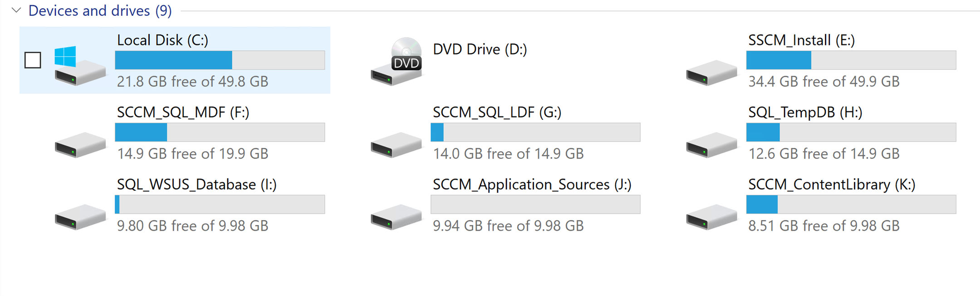Select the SSCM_Install (E:) drive icon
The image size is (980, 296).
click(x=711, y=72)
